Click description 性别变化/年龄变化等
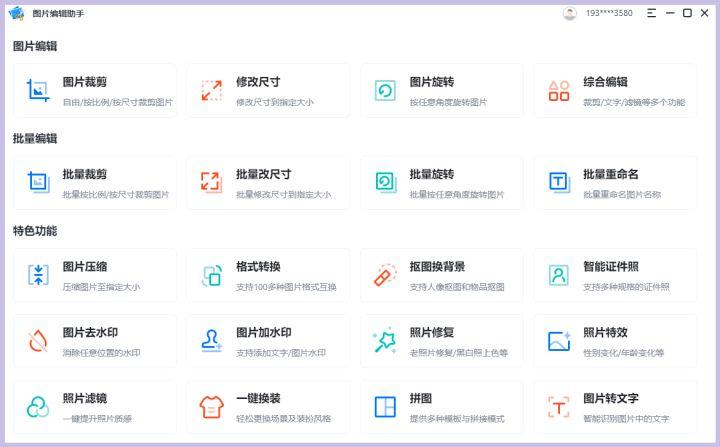This screenshot has height=447, width=720. (x=624, y=353)
